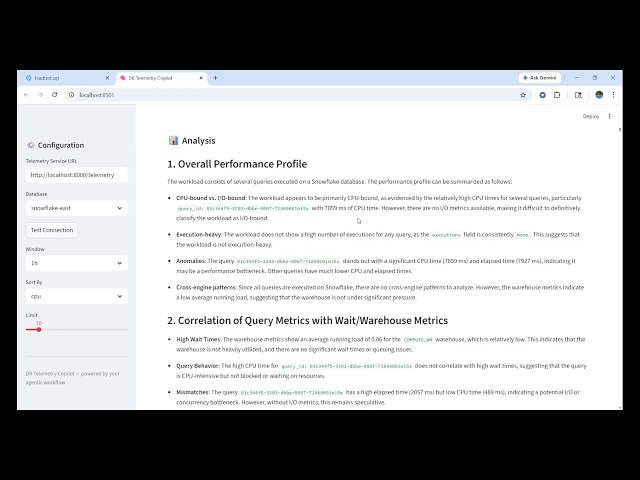Open the Sort By dropdown showing cpu

pyautogui.click(x=77, y=296)
